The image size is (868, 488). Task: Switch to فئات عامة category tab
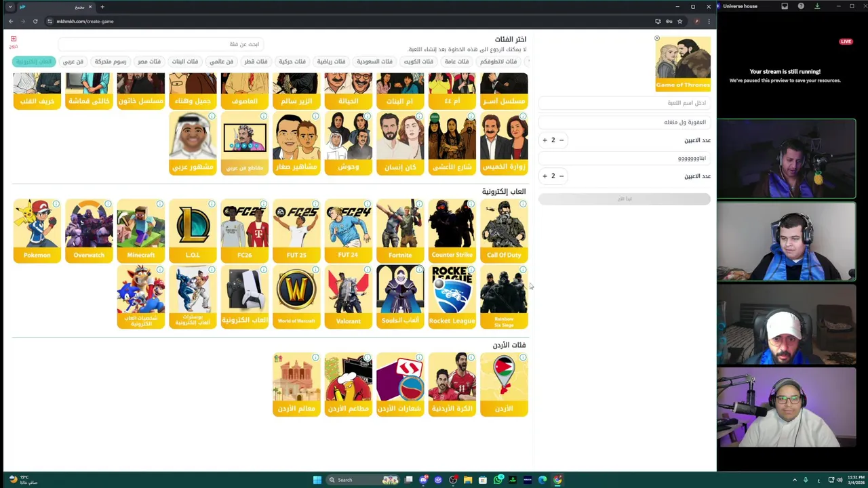point(456,62)
